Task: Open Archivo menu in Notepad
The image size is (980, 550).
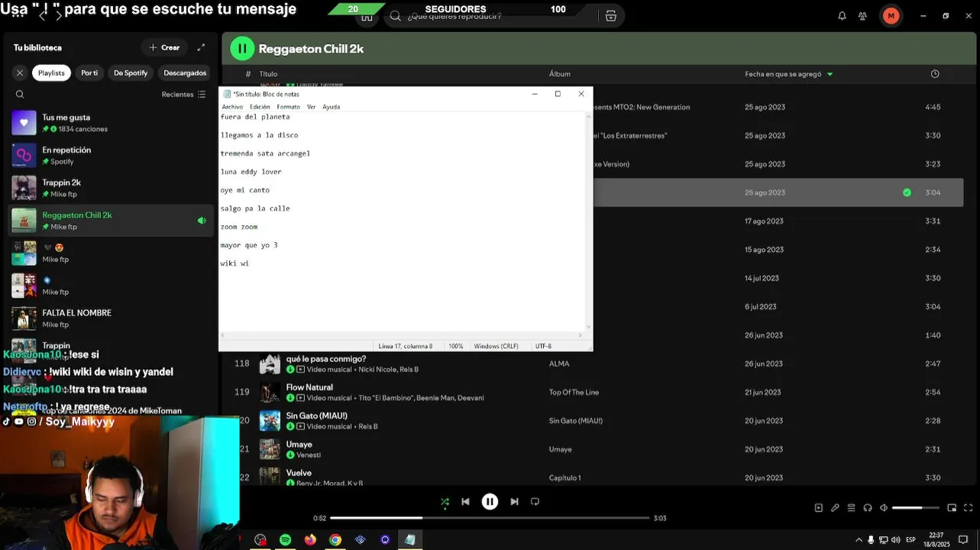Action: (232, 107)
